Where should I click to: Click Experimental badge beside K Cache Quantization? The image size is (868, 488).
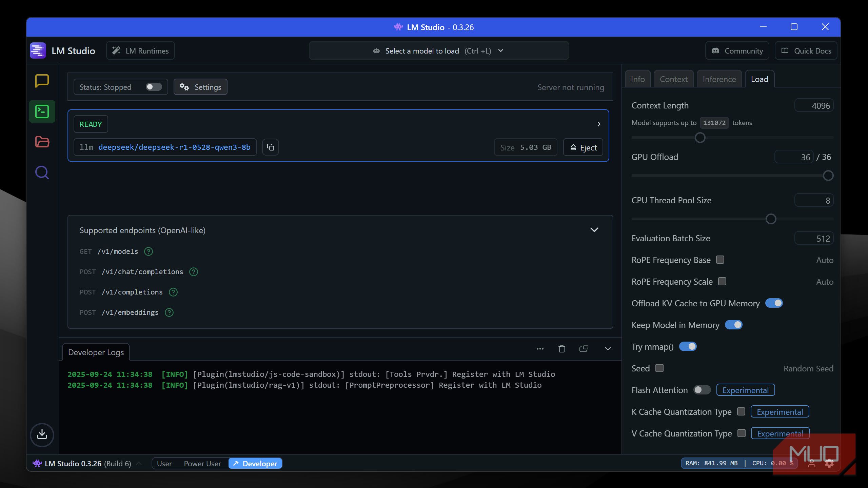point(780,412)
